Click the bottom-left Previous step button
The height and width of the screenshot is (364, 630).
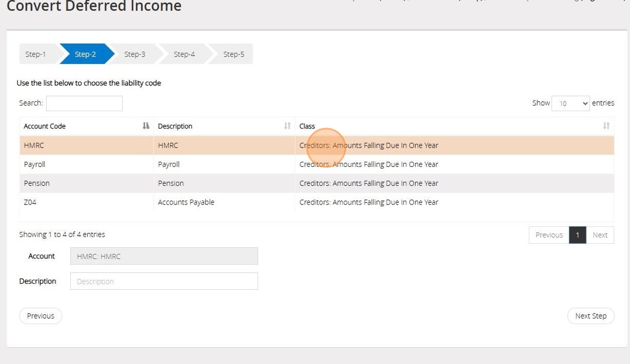click(40, 316)
